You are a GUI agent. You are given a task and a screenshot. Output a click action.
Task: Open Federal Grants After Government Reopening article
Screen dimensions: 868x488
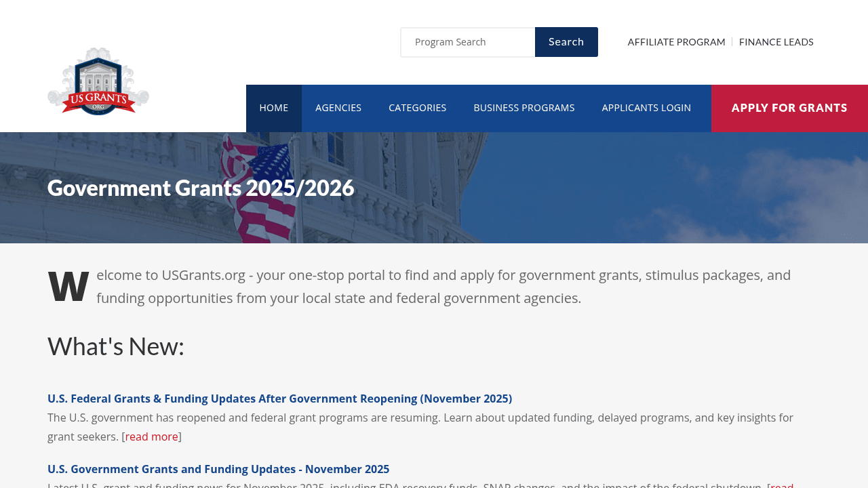pos(279,399)
